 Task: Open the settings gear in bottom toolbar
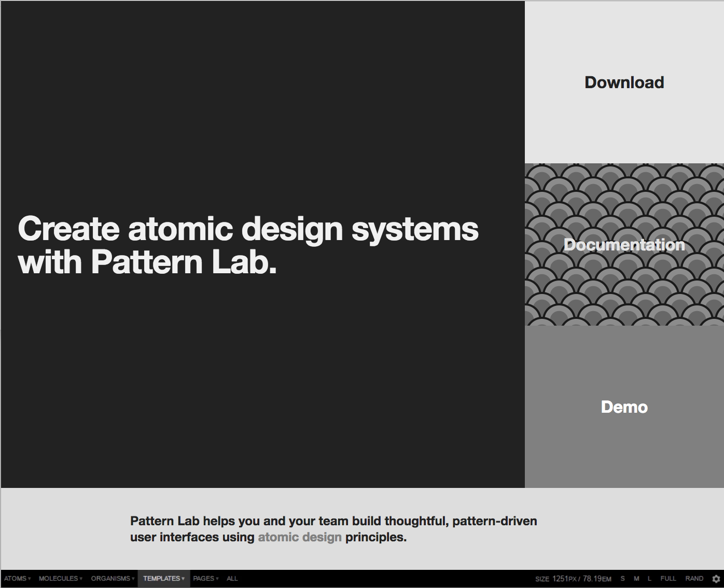(x=716, y=579)
